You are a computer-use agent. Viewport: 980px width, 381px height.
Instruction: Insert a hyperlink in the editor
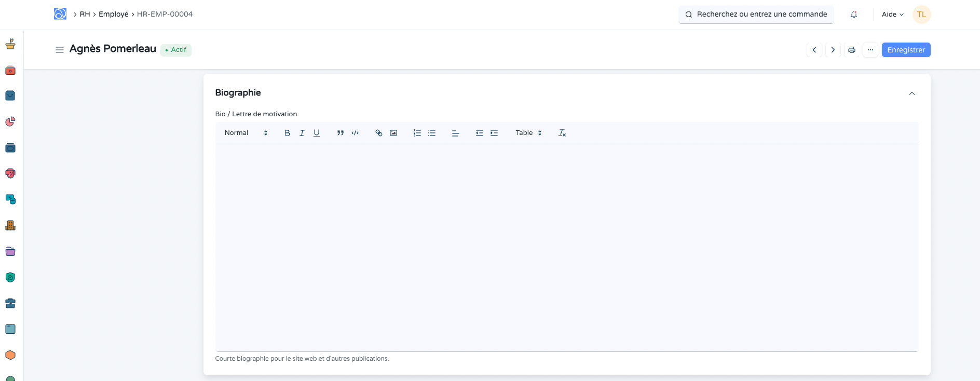[x=379, y=133]
